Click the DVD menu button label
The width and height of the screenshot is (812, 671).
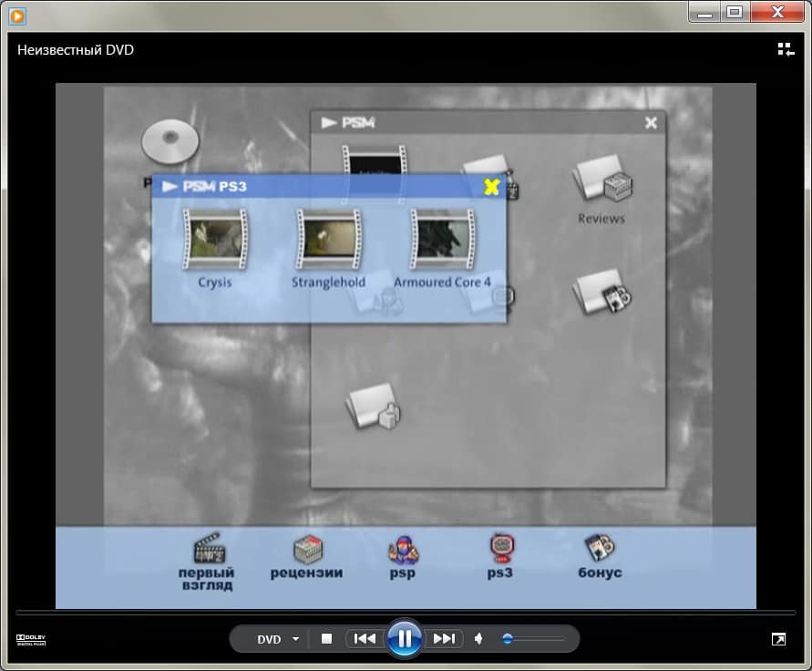269,639
